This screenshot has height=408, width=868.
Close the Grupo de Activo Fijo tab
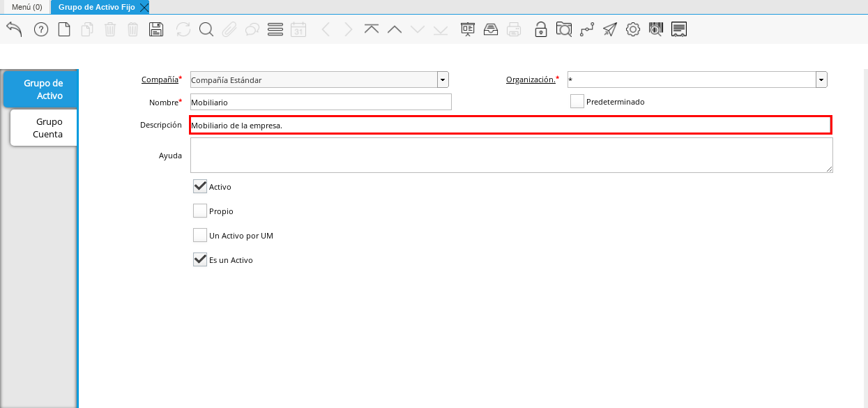click(x=144, y=7)
